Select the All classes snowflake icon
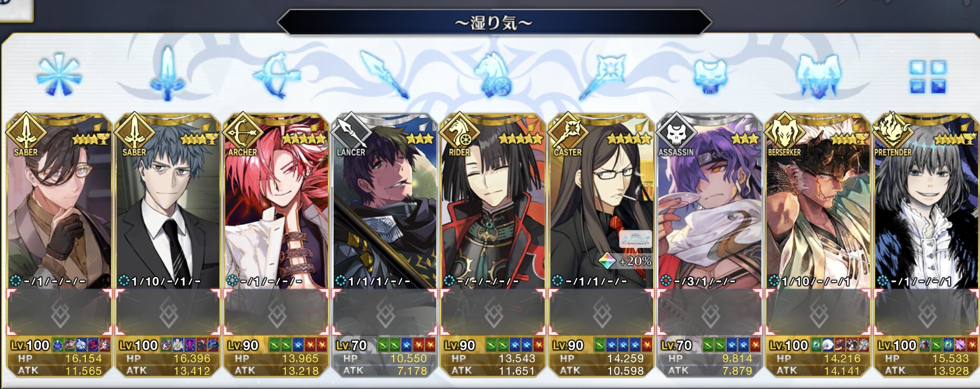Screen dimensions: 980x389 [x=59, y=74]
